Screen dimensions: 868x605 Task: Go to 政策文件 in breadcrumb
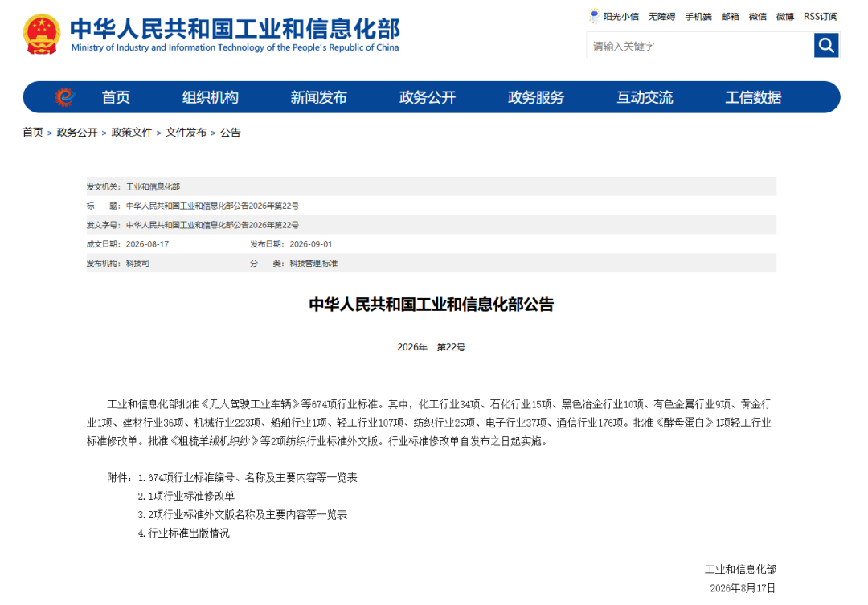pyautogui.click(x=132, y=133)
